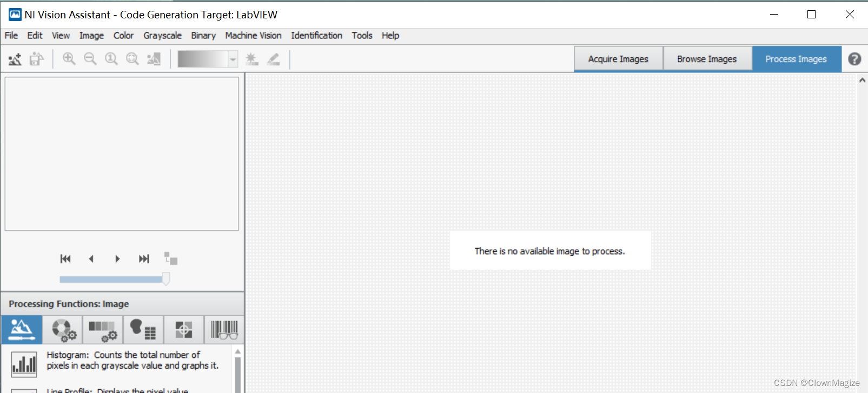Click the Zoom to Fit icon

132,59
